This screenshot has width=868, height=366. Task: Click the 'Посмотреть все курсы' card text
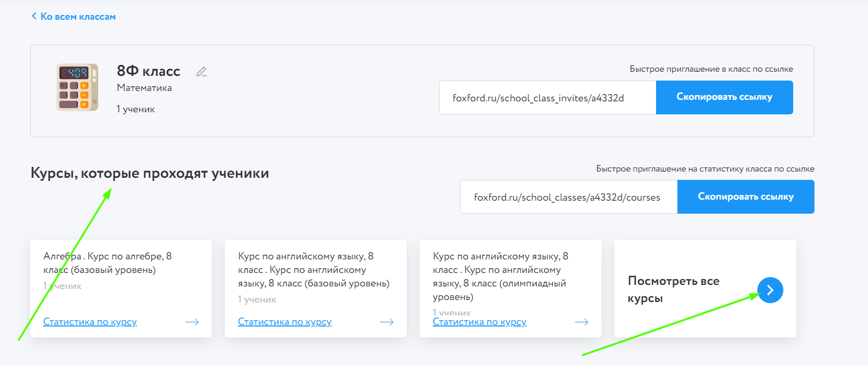click(x=673, y=289)
